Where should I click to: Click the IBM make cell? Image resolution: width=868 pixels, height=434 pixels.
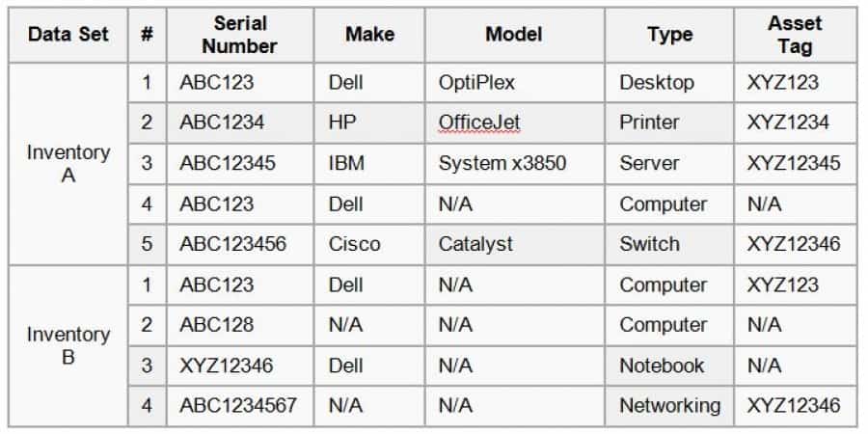click(347, 164)
